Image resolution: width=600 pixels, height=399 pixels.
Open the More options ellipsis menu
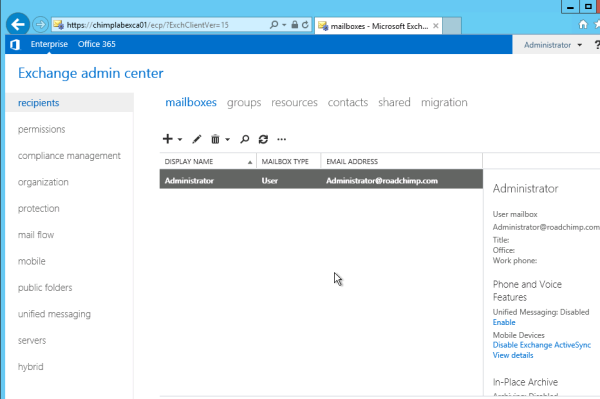pos(282,139)
